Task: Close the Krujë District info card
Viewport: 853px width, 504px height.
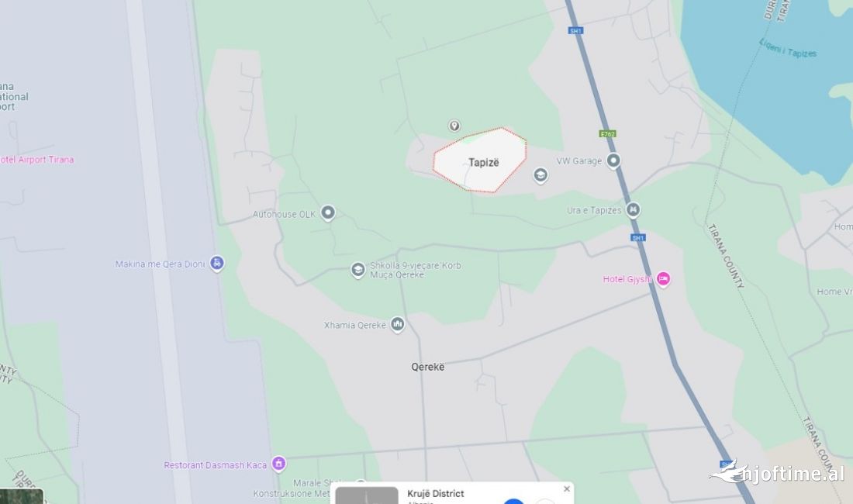Action: pyautogui.click(x=567, y=488)
